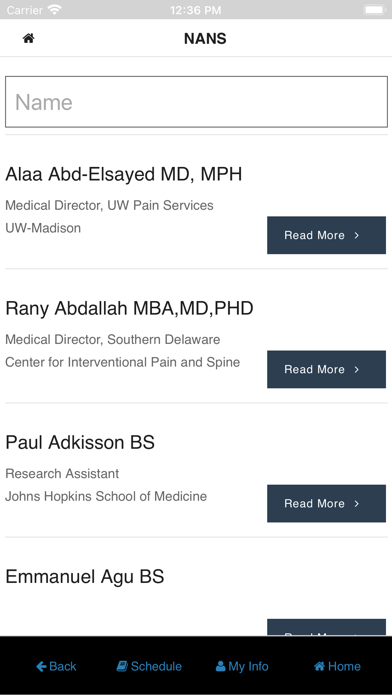Click the chevron on Rany Abdallah's Read More
This screenshot has height=696, width=392.
click(x=356, y=369)
